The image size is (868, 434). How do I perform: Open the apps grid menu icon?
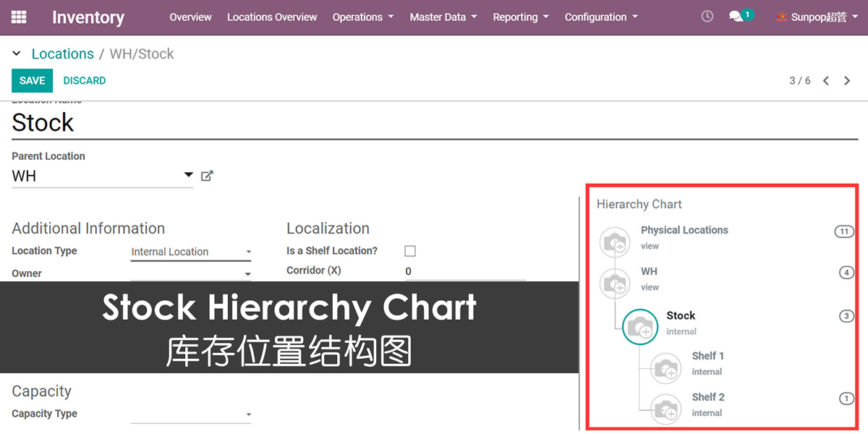point(20,17)
